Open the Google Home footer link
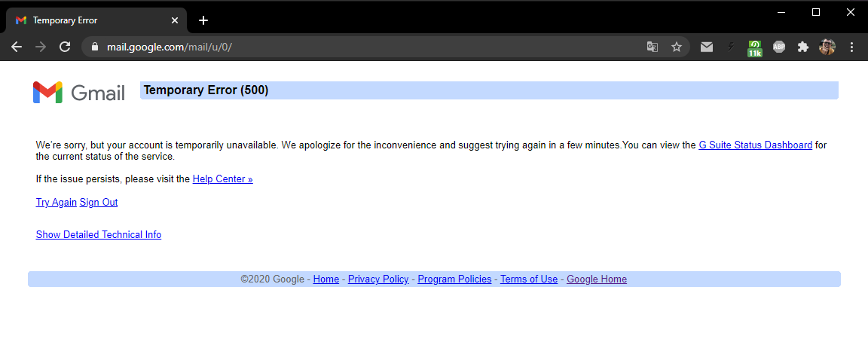868x348 pixels. coord(597,279)
